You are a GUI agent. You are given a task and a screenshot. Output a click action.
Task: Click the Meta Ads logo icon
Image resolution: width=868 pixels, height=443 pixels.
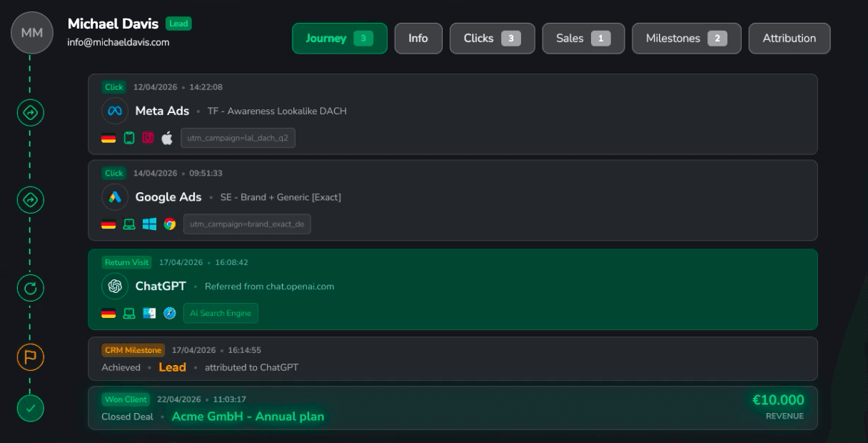(115, 111)
